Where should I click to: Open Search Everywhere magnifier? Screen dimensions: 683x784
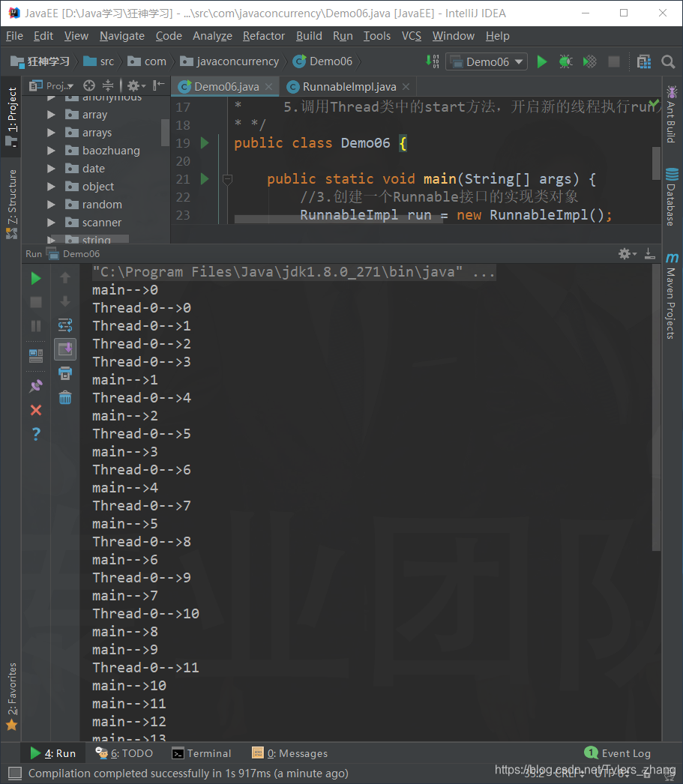[668, 61]
